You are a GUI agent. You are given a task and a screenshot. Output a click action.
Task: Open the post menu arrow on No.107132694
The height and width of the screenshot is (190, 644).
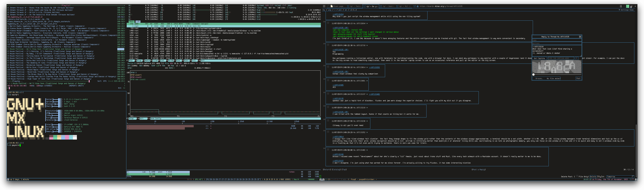367,23
